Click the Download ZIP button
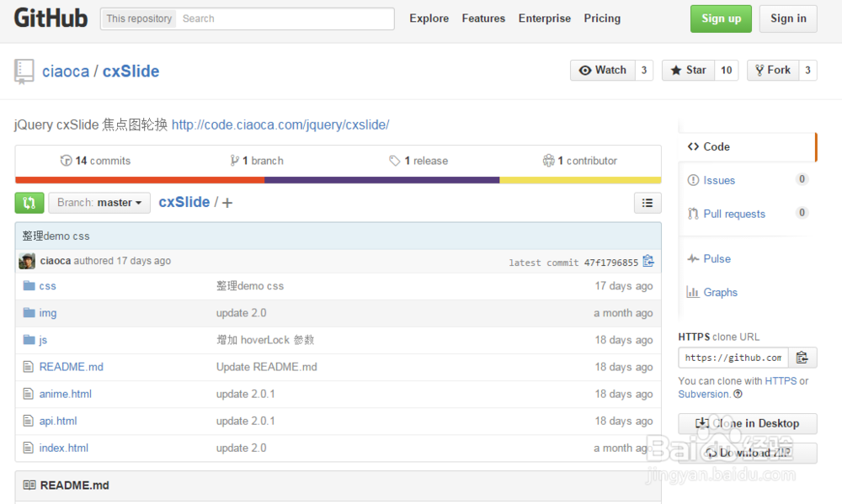 point(748,453)
